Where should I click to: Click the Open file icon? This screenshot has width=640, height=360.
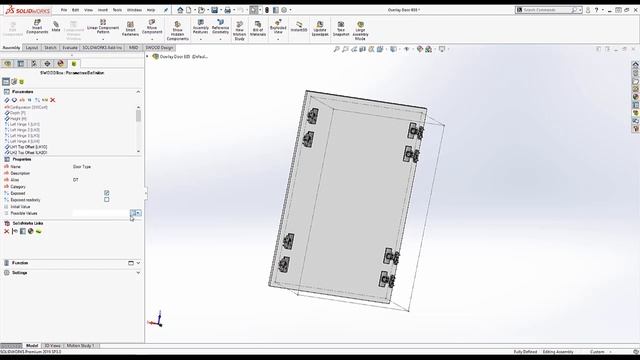click(201, 10)
